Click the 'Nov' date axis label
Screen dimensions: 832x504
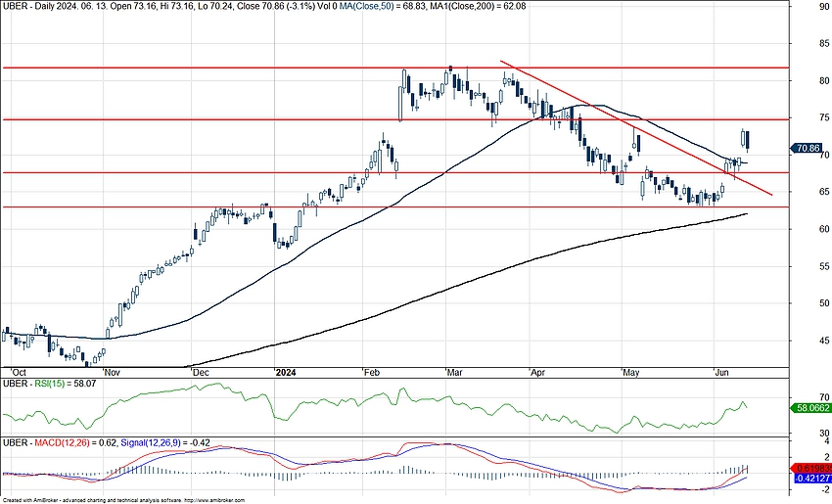(x=112, y=373)
